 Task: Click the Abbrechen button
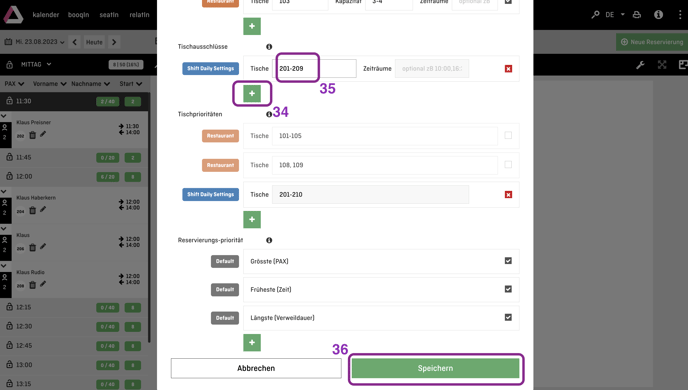click(x=256, y=368)
